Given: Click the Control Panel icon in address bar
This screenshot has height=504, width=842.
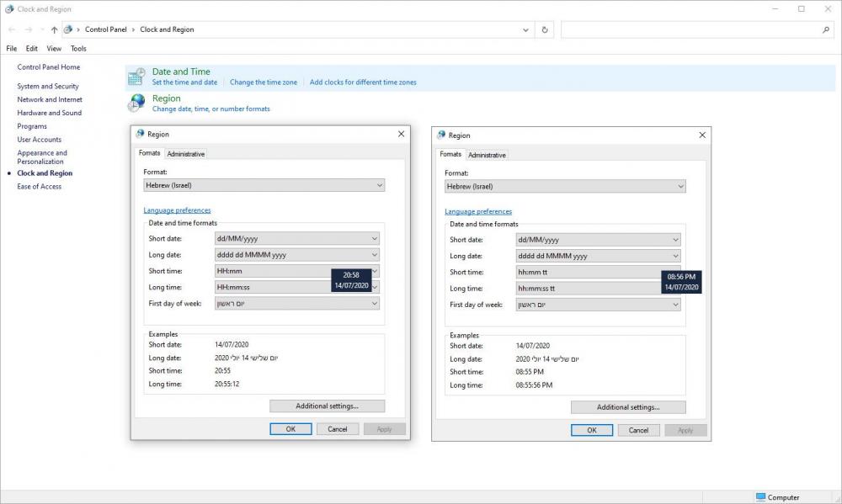Looking at the screenshot, I should (68, 29).
